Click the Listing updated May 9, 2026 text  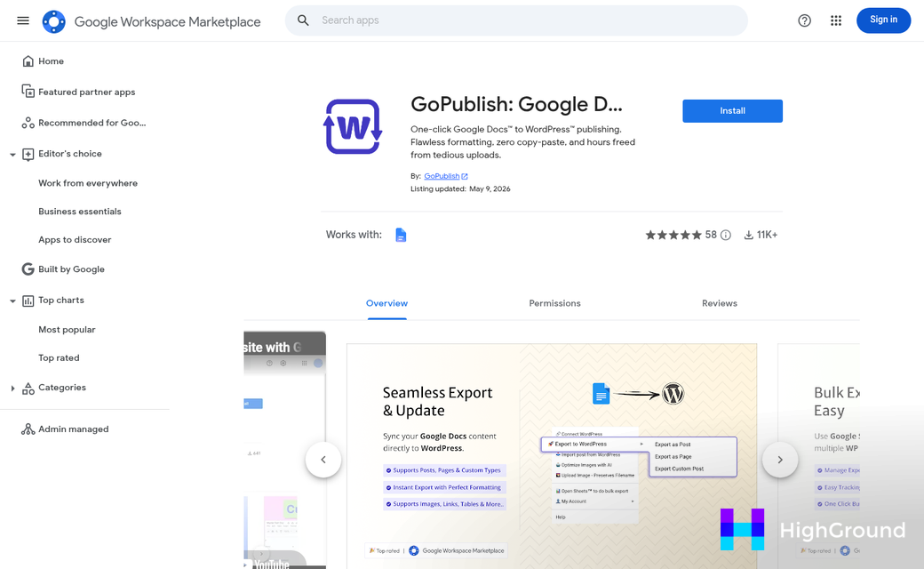460,189
